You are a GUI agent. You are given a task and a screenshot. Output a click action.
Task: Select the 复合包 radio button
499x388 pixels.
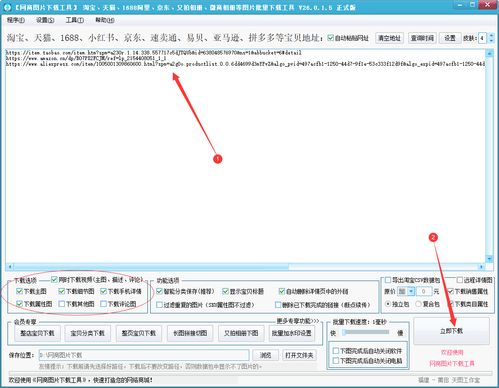pos(419,304)
